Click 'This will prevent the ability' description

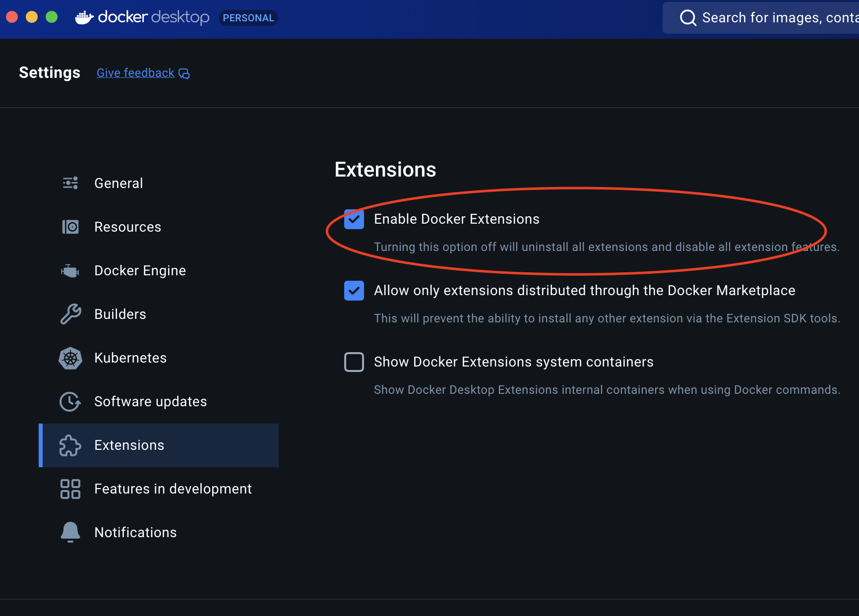pyautogui.click(x=607, y=318)
